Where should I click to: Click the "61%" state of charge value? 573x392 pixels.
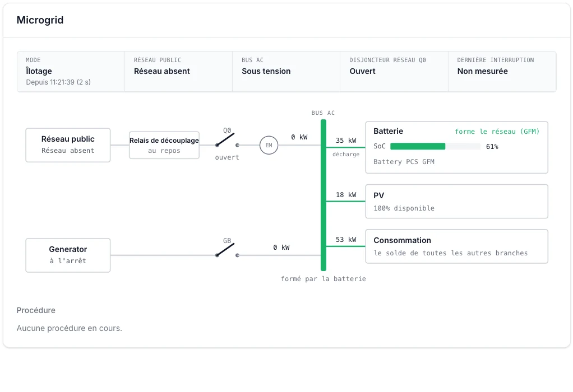492,147
